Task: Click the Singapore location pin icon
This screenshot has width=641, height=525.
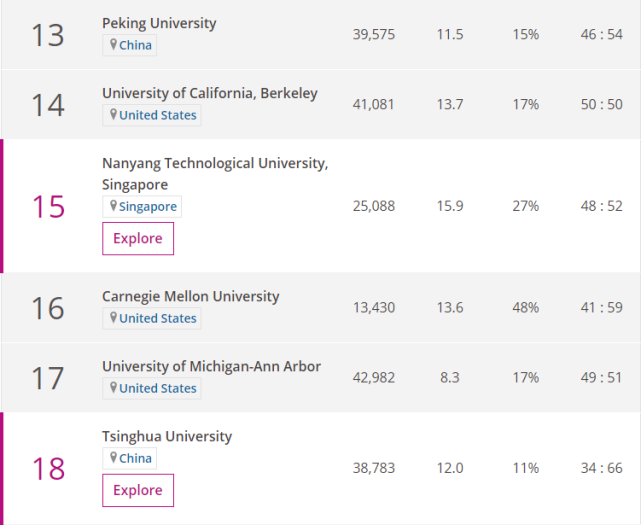Action: (x=114, y=206)
